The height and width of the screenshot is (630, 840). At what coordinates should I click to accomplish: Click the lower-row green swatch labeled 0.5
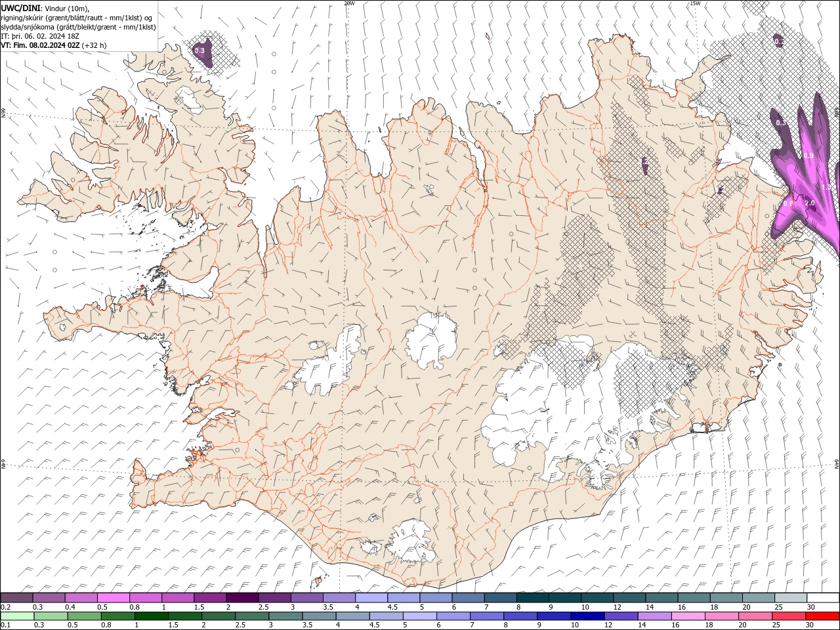[x=84, y=616]
